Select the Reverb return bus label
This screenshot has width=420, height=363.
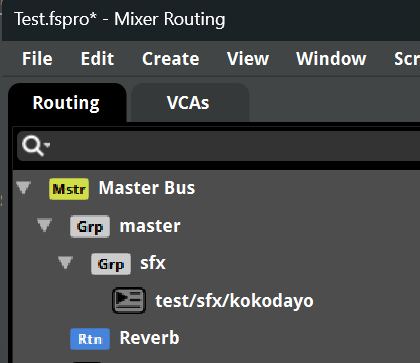pos(149,338)
